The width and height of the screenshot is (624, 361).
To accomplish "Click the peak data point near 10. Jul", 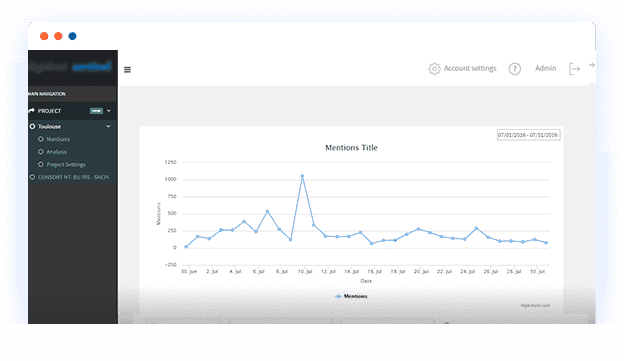I will [302, 176].
